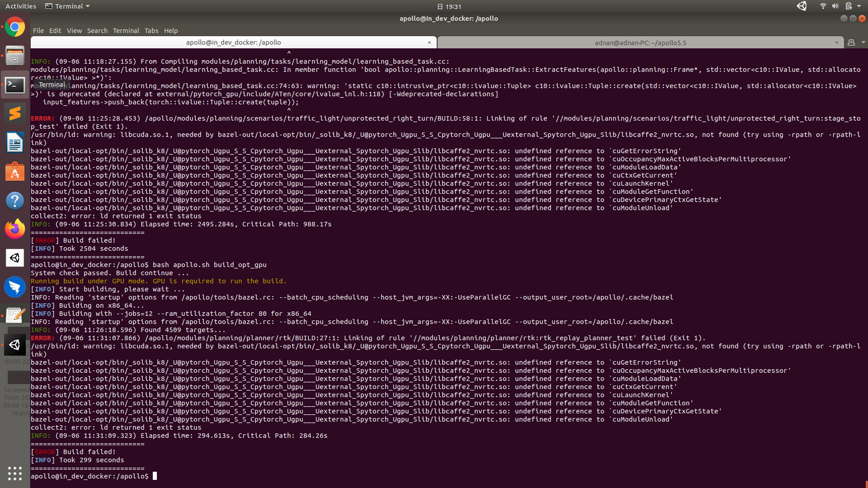Open the Help icon in the dock

(15, 200)
